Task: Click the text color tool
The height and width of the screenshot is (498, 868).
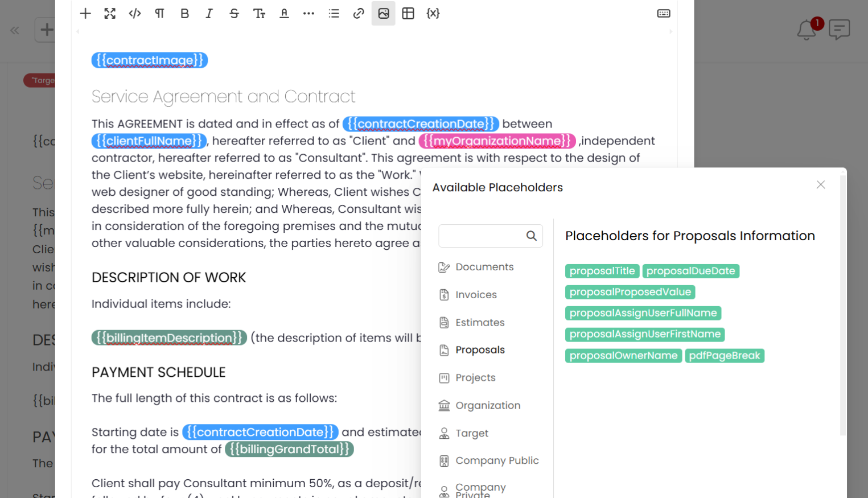Action: 284,14
